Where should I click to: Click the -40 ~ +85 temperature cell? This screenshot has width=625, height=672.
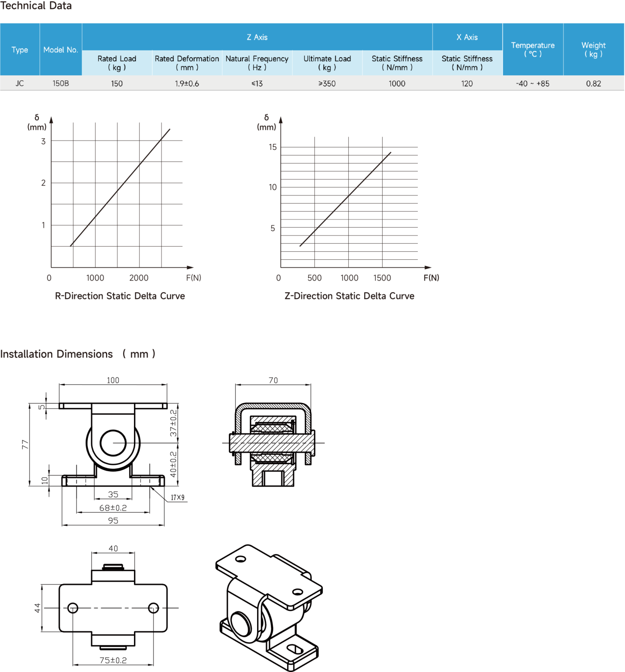tap(533, 83)
